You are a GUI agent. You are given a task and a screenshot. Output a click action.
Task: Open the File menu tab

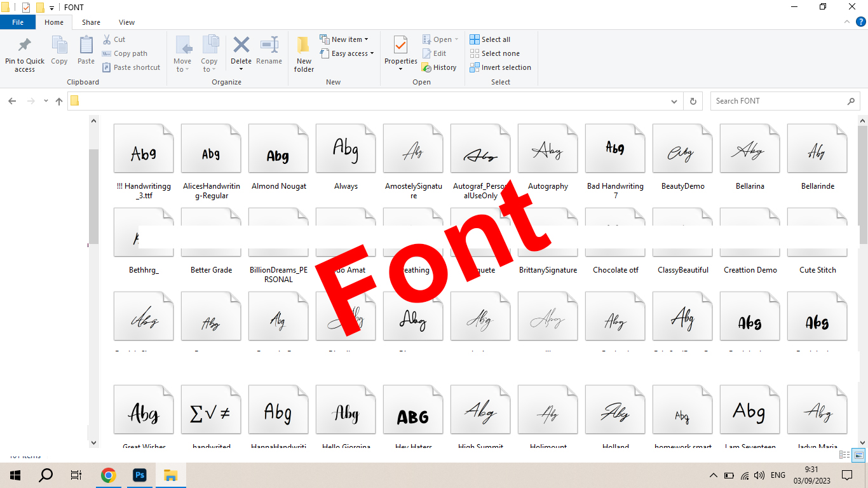pos(18,22)
